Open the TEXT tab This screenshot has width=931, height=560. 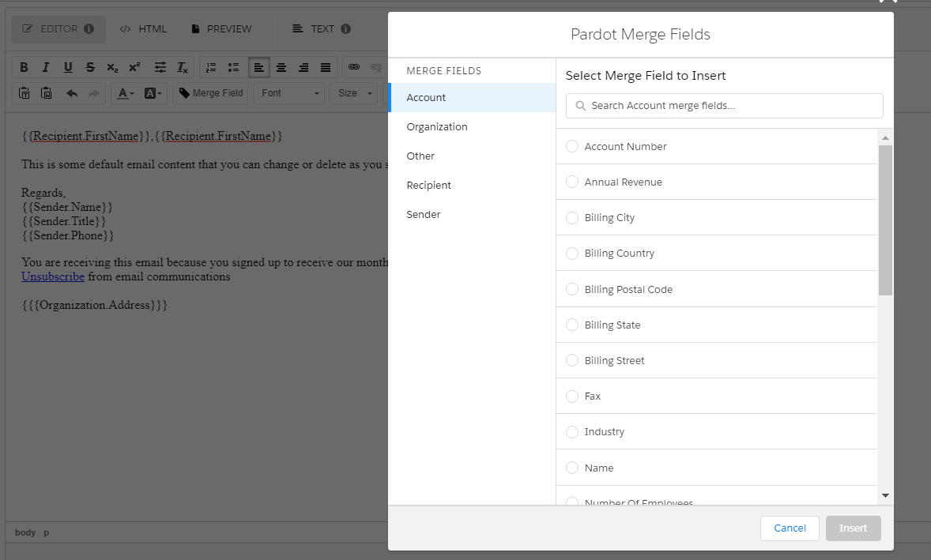(x=321, y=29)
